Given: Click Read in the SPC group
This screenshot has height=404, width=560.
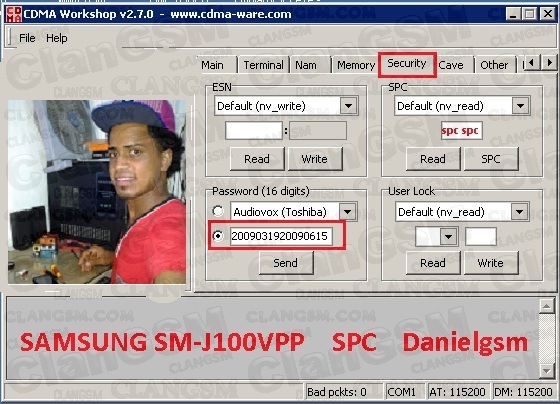Looking at the screenshot, I should [x=433, y=159].
